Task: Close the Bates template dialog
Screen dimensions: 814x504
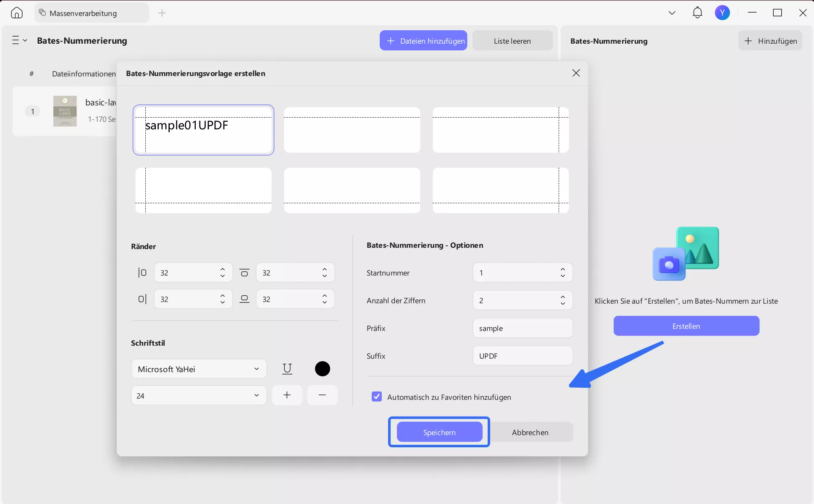Action: pyautogui.click(x=576, y=73)
